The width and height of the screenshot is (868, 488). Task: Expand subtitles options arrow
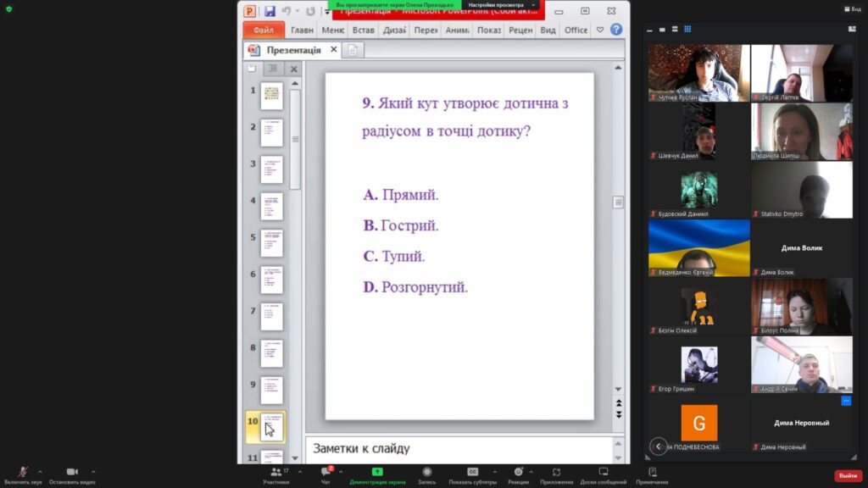(x=494, y=472)
